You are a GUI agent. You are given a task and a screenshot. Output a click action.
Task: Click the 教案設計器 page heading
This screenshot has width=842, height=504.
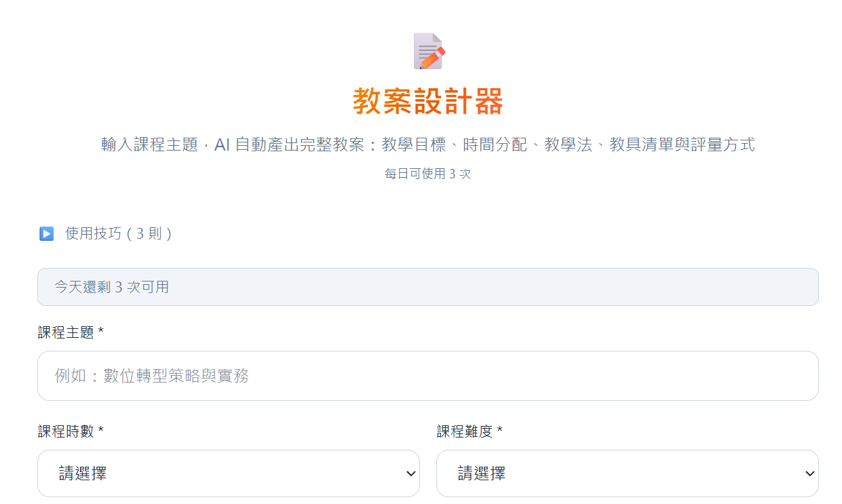point(427,102)
